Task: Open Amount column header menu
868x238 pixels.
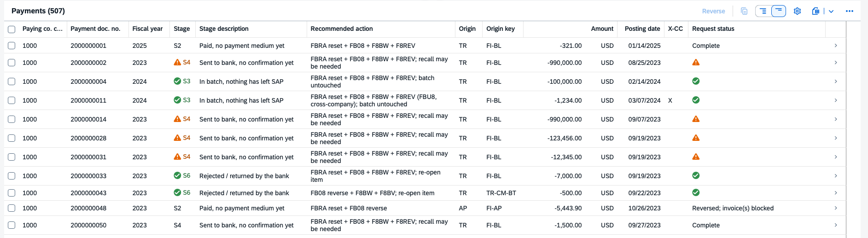Action: click(x=571, y=29)
